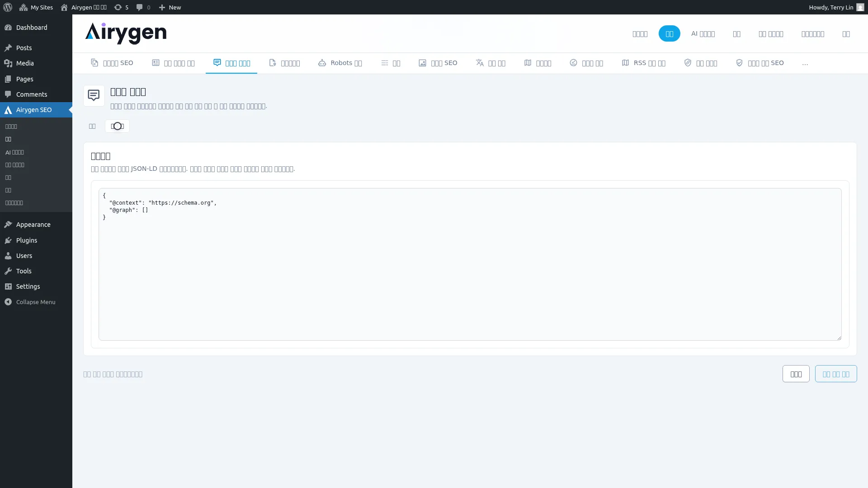The image size is (868, 488).
Task: Open the Howdy, Terry Lin account menu
Action: (836, 7)
